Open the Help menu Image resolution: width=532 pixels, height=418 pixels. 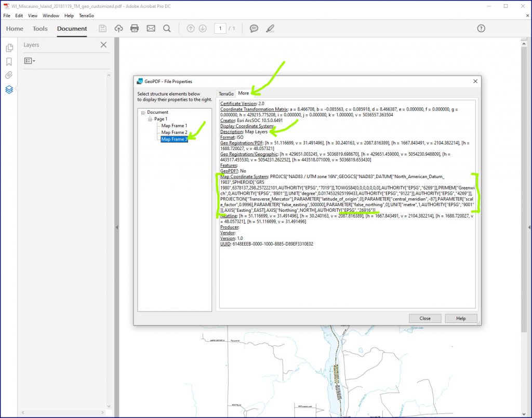[69, 16]
